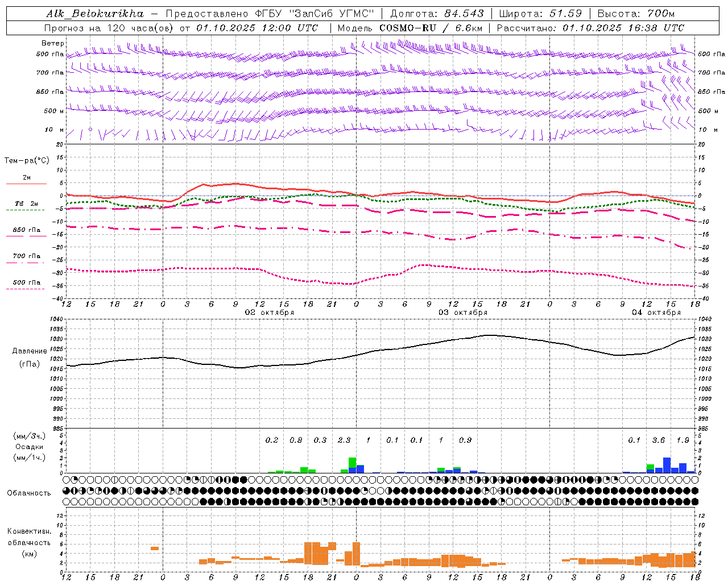Click the 'Облачность' cloudiness label
Image resolution: width=728 pixels, height=582 pixels.
click(29, 493)
